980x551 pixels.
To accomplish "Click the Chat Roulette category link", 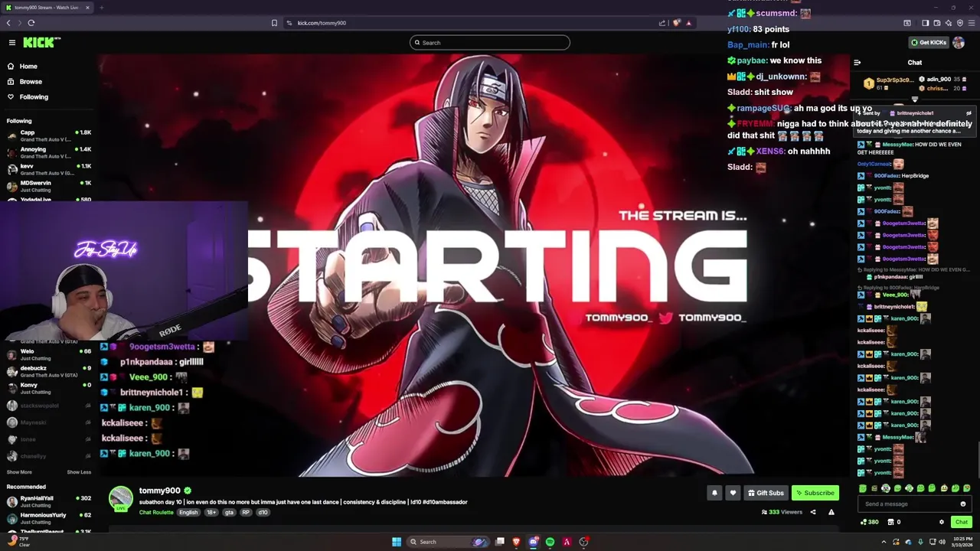I will click(x=156, y=513).
